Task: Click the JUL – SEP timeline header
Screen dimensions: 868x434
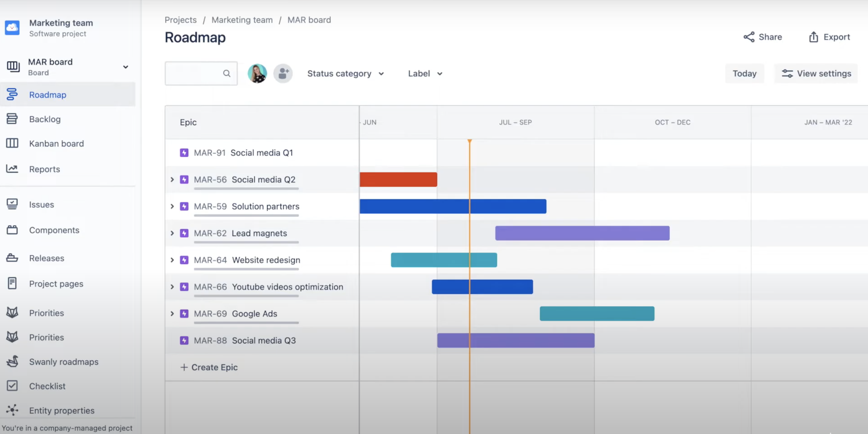Action: [516, 122]
